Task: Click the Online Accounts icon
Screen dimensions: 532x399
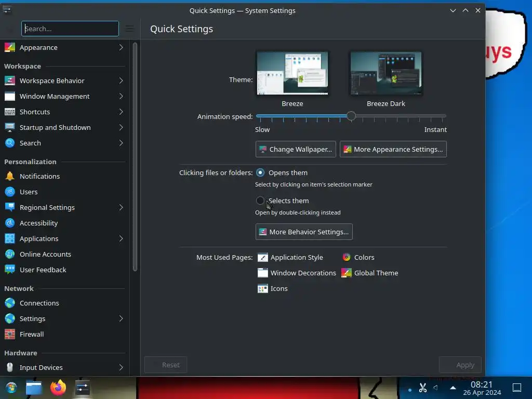Action: click(10, 254)
